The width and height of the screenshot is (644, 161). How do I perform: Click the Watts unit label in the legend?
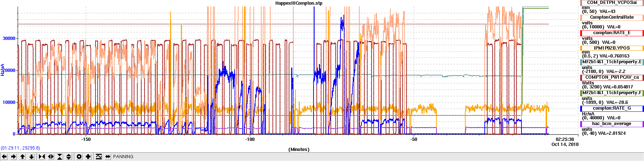pos(587,83)
